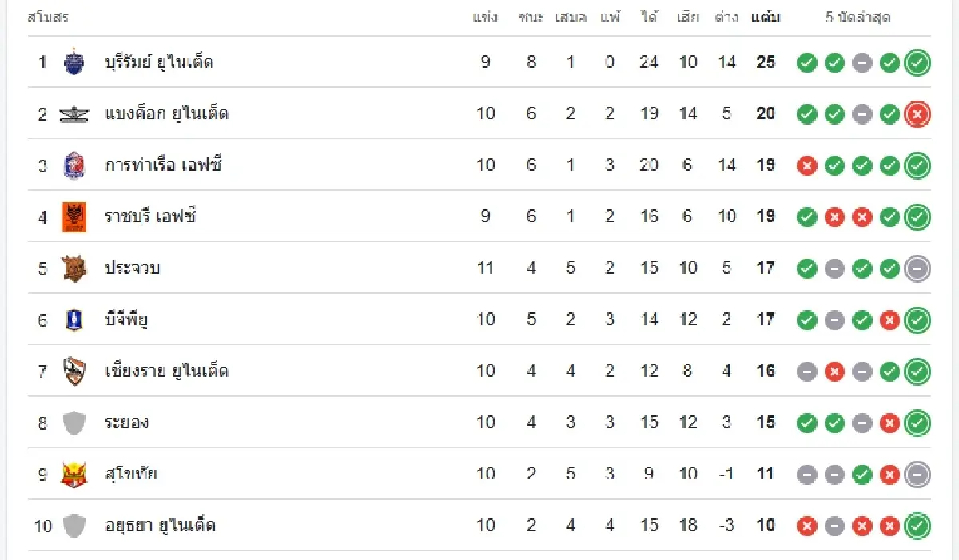Open the บุรีรัมย์ ยูไนเต็ด team link
The height and width of the screenshot is (560, 959).
point(159,62)
